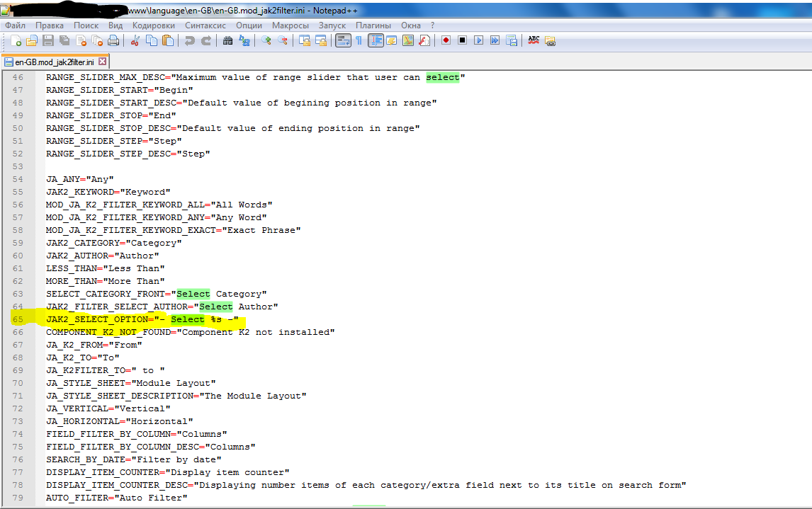Open the Файл menu

(15, 25)
